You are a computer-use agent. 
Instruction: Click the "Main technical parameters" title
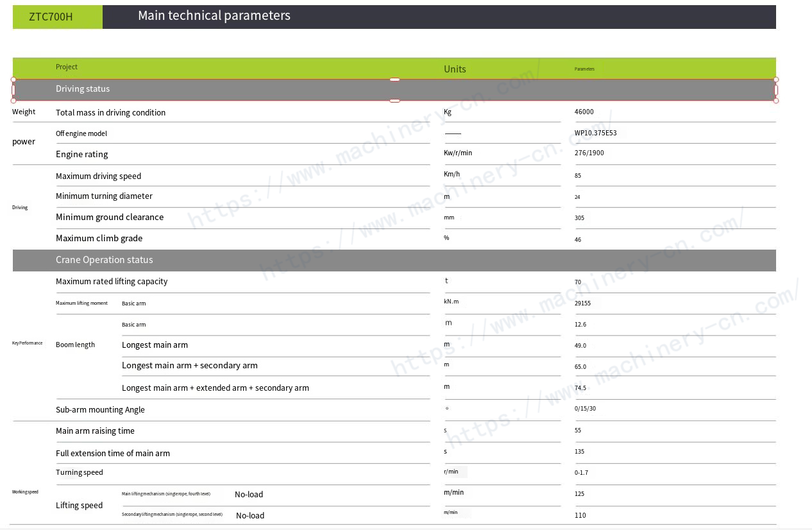tap(214, 15)
